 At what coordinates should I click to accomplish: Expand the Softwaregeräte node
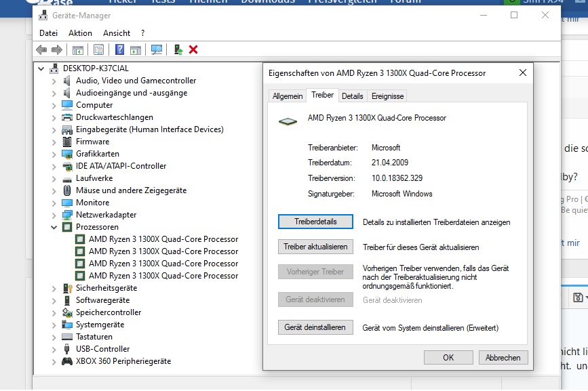54,300
